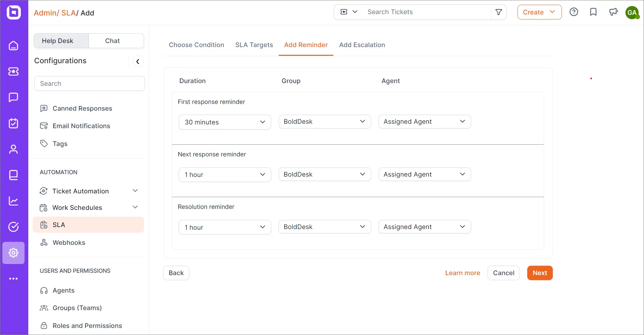The image size is (644, 335).
Task: Open the Learn more link
Action: [463, 273]
